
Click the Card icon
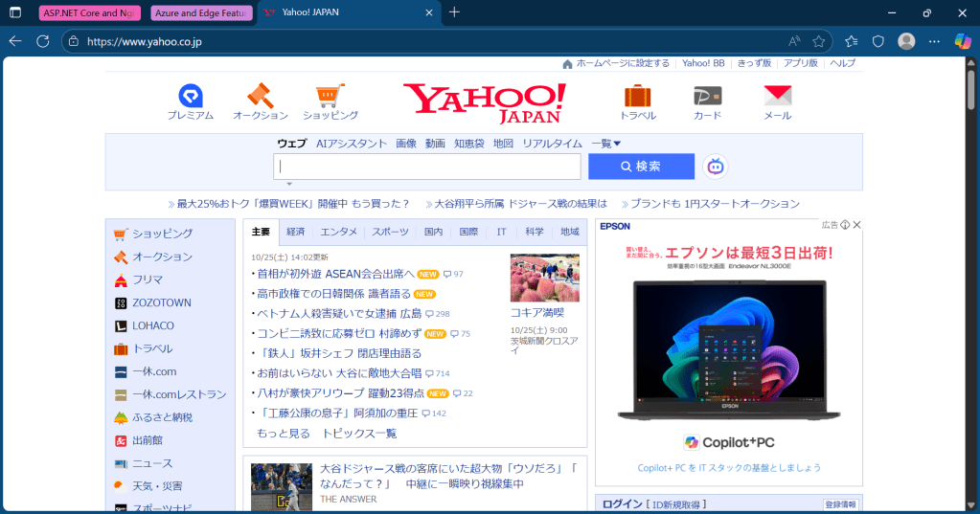click(707, 96)
